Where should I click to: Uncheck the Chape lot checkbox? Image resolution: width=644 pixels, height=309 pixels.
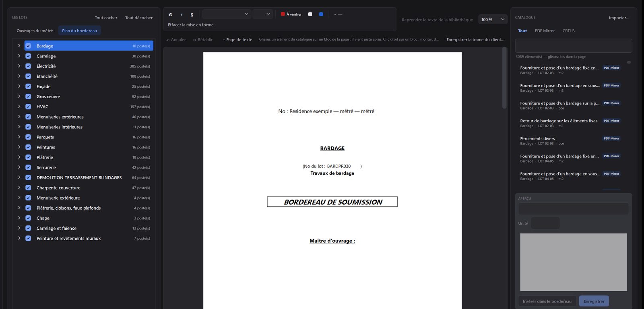(x=28, y=218)
